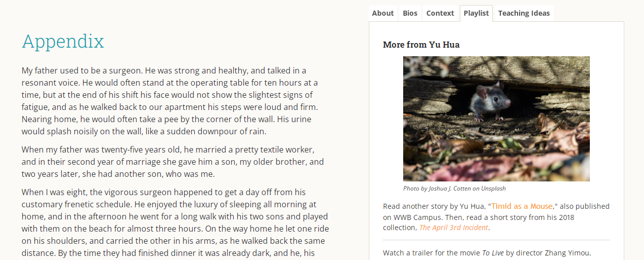Select the Context tab

440,13
